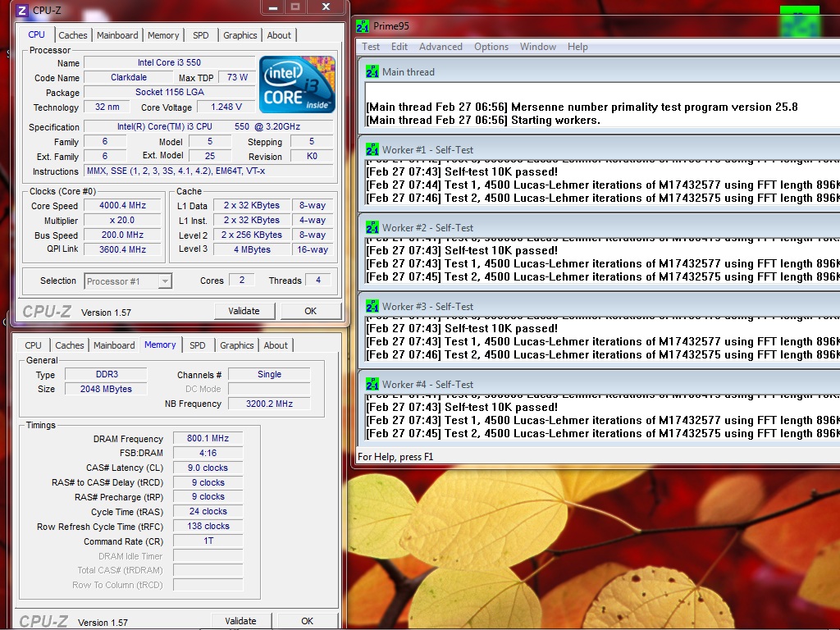Image resolution: width=840 pixels, height=630 pixels.
Task: Select CPU tab in lower CPU-Z window
Action: [33, 345]
